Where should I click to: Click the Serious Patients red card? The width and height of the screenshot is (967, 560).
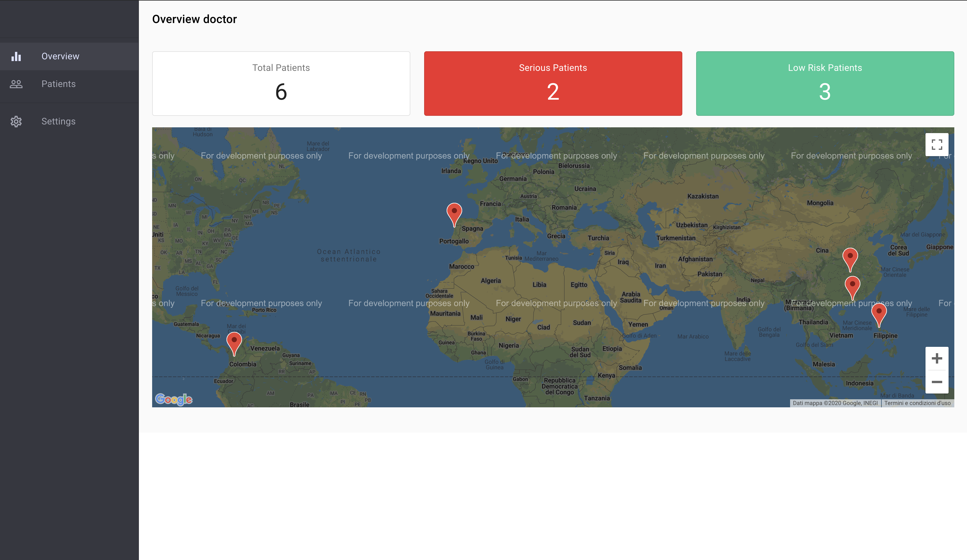point(553,84)
